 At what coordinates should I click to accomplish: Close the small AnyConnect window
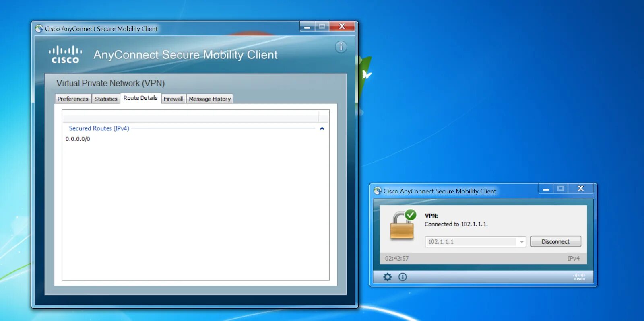580,188
